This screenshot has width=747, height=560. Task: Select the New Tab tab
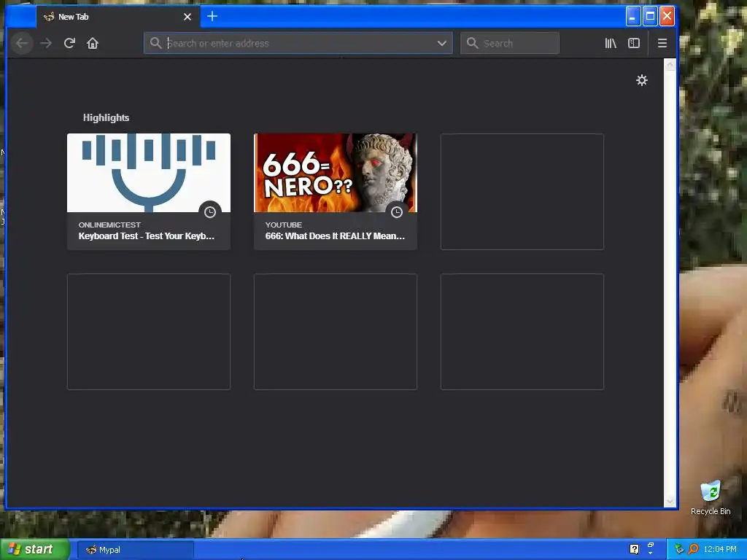pyautogui.click(x=118, y=17)
